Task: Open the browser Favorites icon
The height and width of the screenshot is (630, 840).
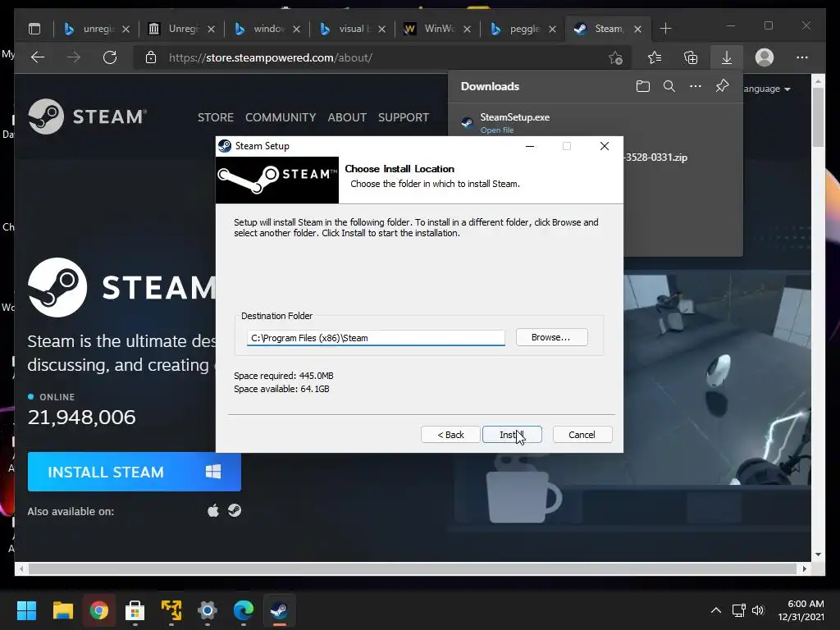Action: [654, 57]
